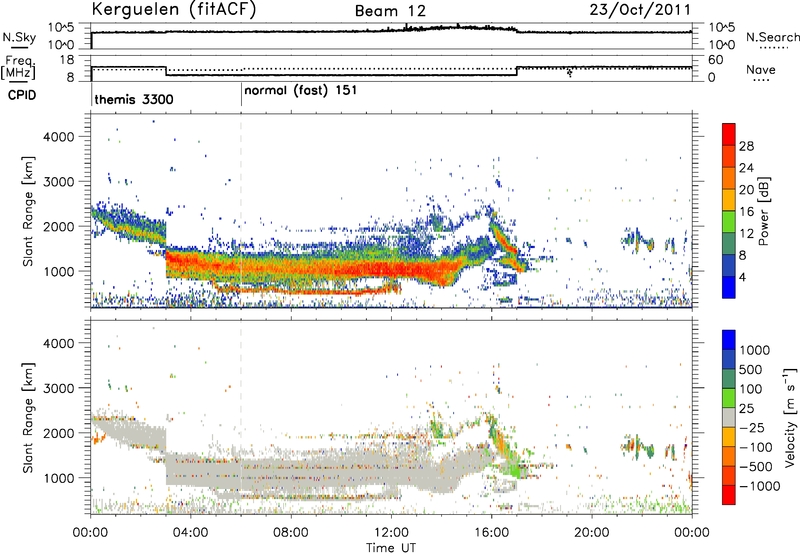800x554 pixels.
Task: Click the 04:00 time axis tick label
Action: pyautogui.click(x=190, y=533)
